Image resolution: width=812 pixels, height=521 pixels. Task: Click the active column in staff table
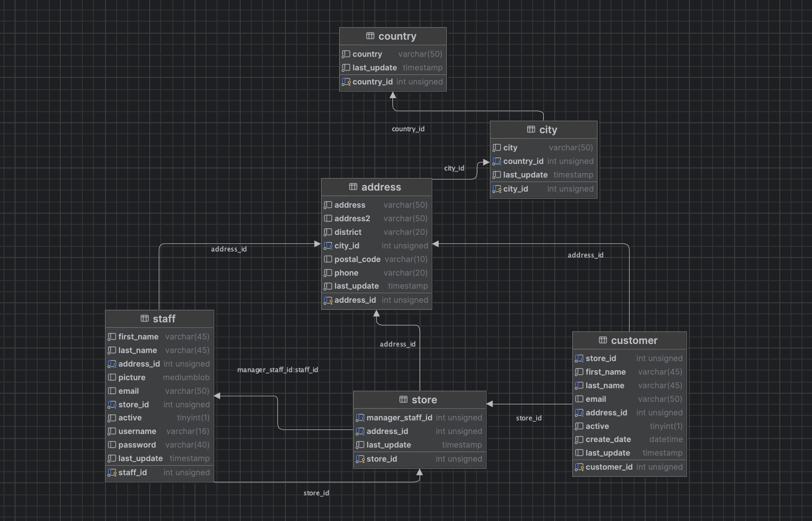[159, 417]
